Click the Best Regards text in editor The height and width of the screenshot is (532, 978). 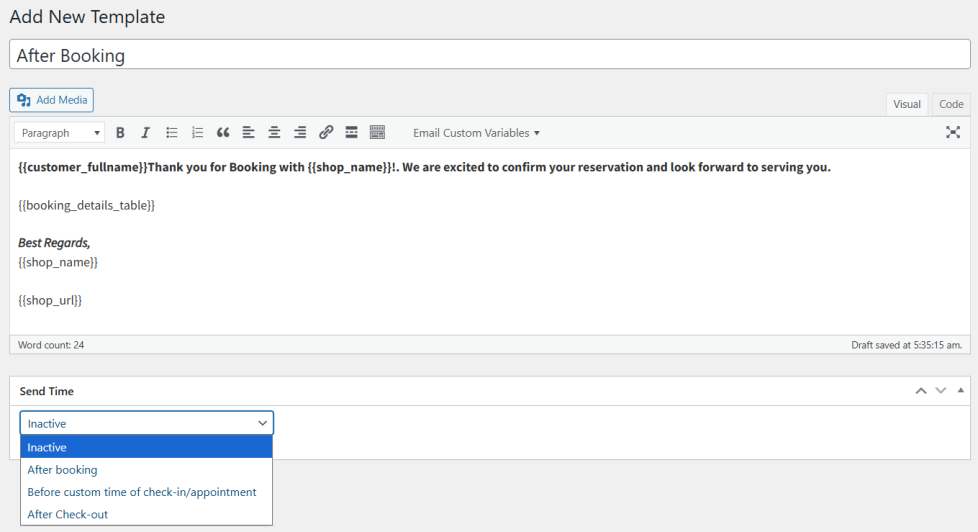tap(54, 243)
